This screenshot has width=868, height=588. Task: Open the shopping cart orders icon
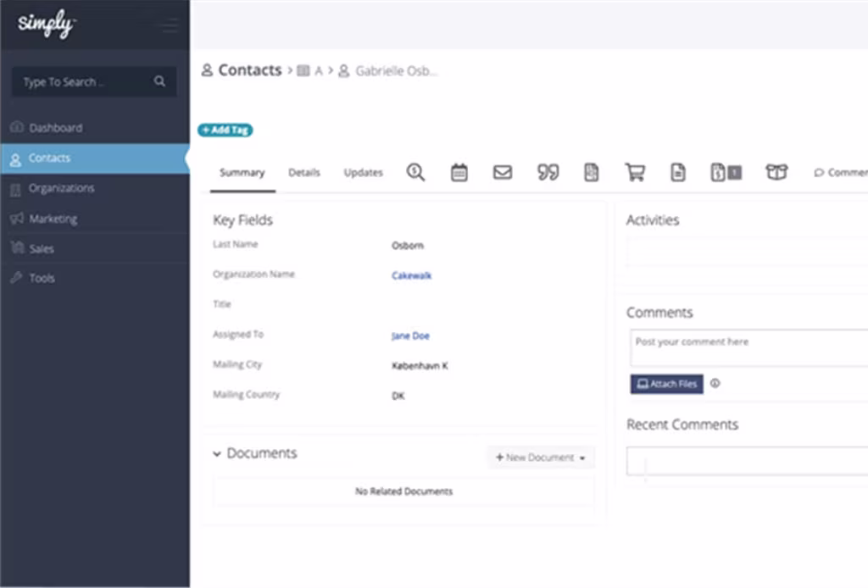(635, 172)
